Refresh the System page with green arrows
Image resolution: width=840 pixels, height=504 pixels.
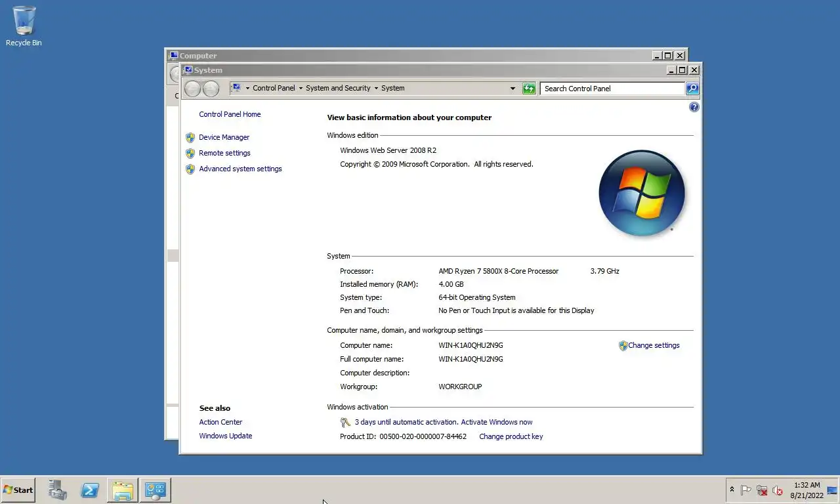(x=529, y=88)
